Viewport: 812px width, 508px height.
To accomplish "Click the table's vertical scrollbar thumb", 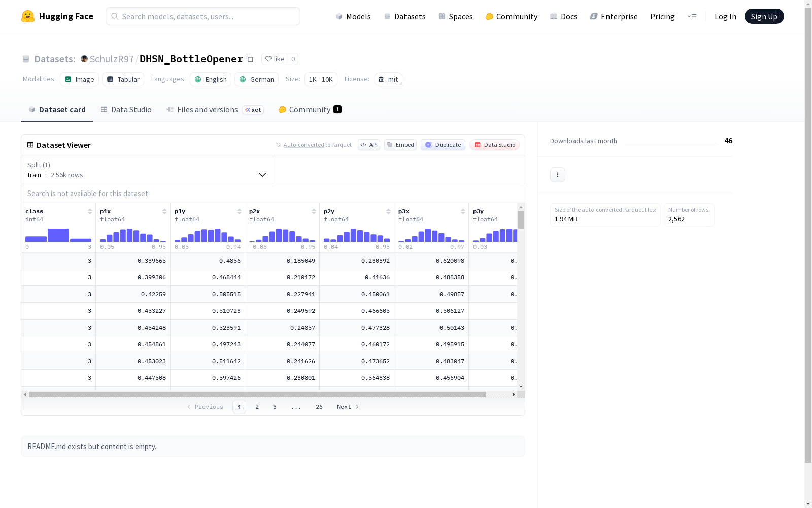I will click(521, 220).
